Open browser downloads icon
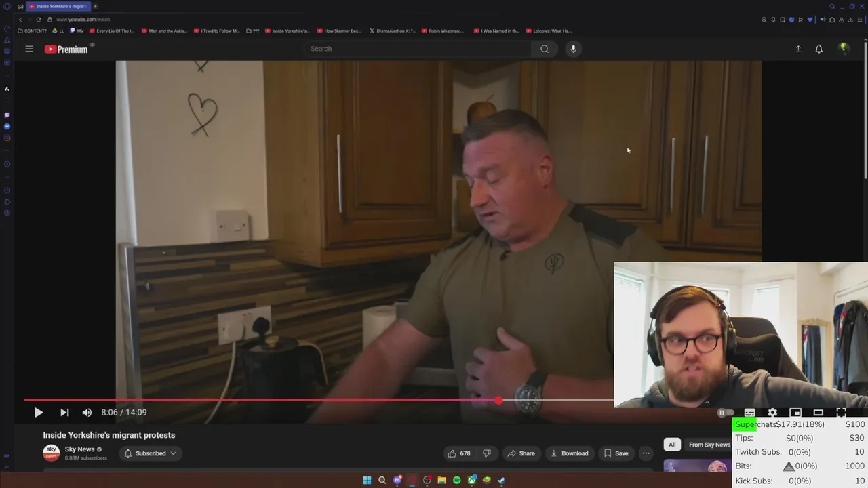The width and height of the screenshot is (868, 488). pyautogui.click(x=850, y=20)
